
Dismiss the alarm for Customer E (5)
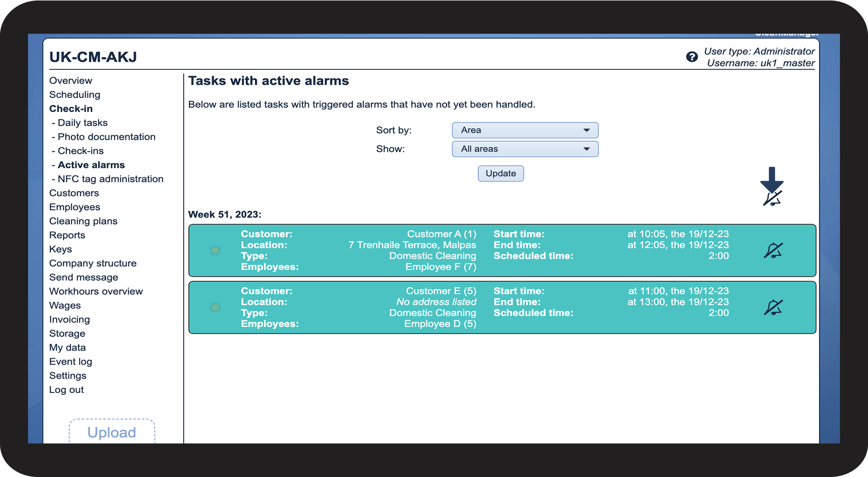click(x=773, y=308)
